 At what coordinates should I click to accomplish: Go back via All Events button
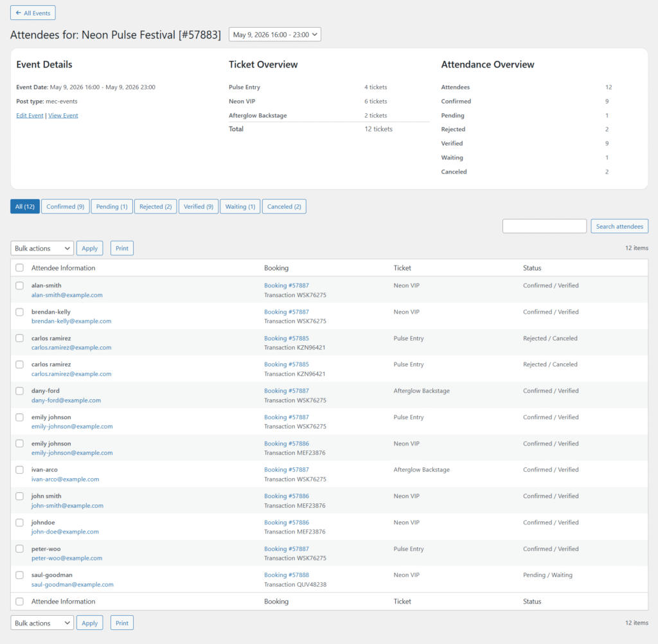pyautogui.click(x=33, y=13)
